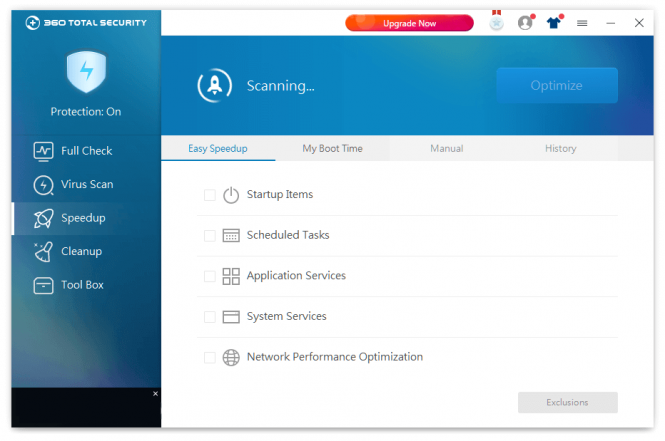Switch to the My Boot Time tab
Image resolution: width=665 pixels, height=441 pixels.
(332, 148)
